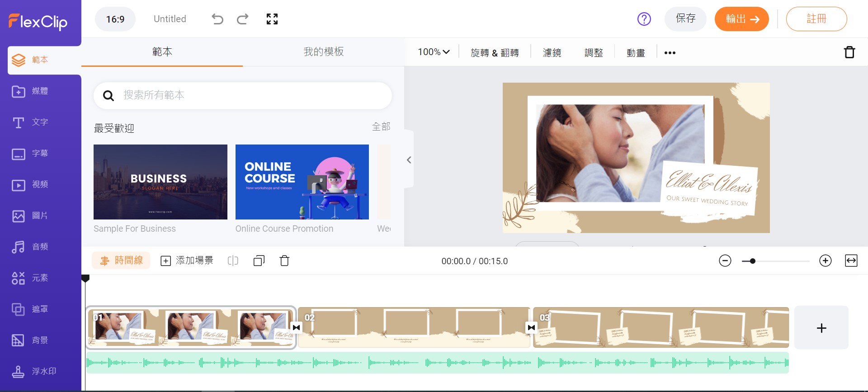This screenshot has height=392, width=868.
Task: Select the Elliot & Alexis title text on canvas
Action: click(x=708, y=182)
